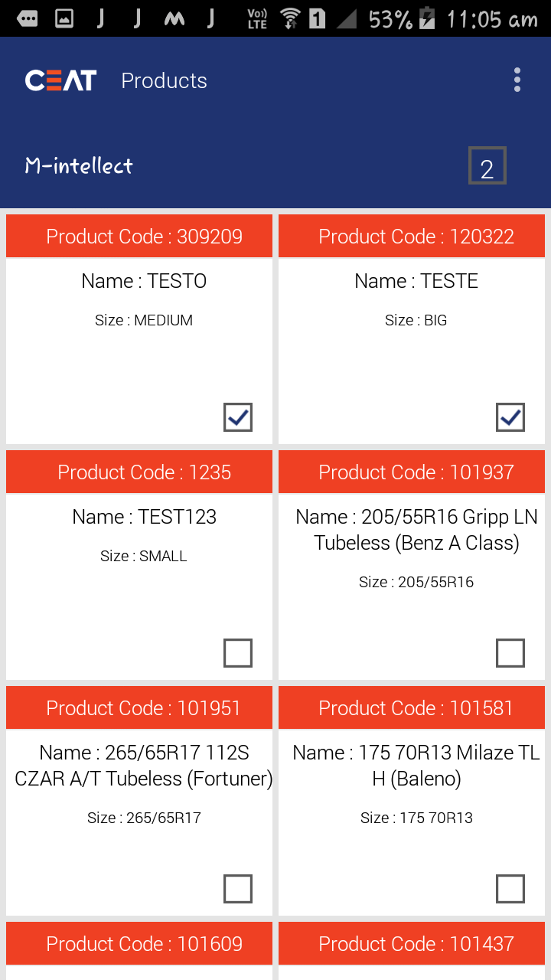Tap the selected items counter box

[487, 166]
